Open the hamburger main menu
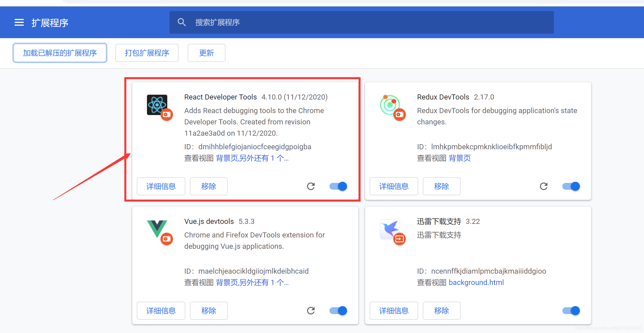 (19, 22)
